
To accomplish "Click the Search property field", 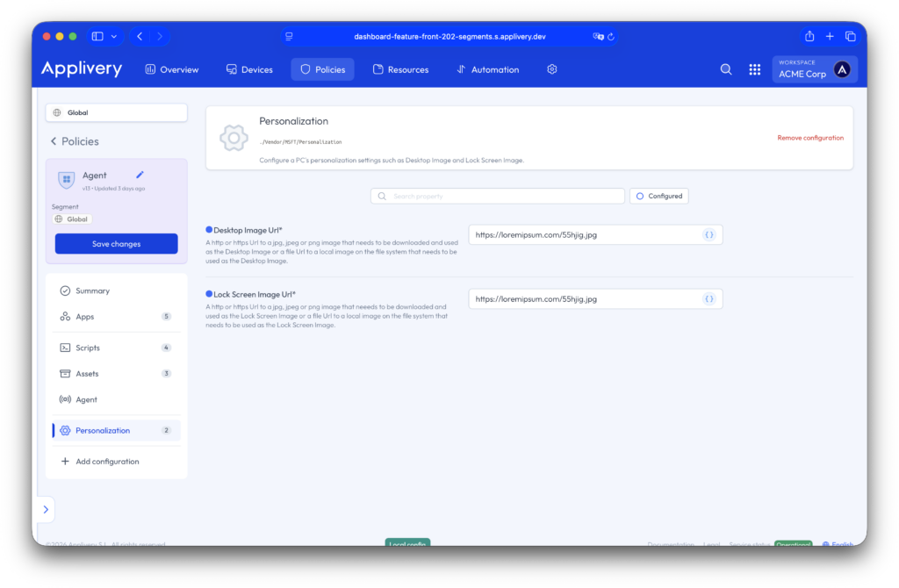I will tap(498, 196).
